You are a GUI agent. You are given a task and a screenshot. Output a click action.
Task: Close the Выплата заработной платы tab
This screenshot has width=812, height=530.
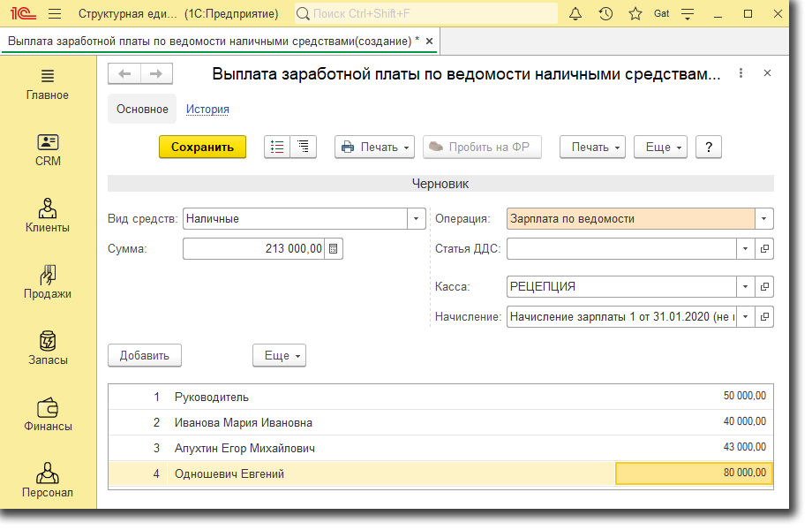(429, 42)
